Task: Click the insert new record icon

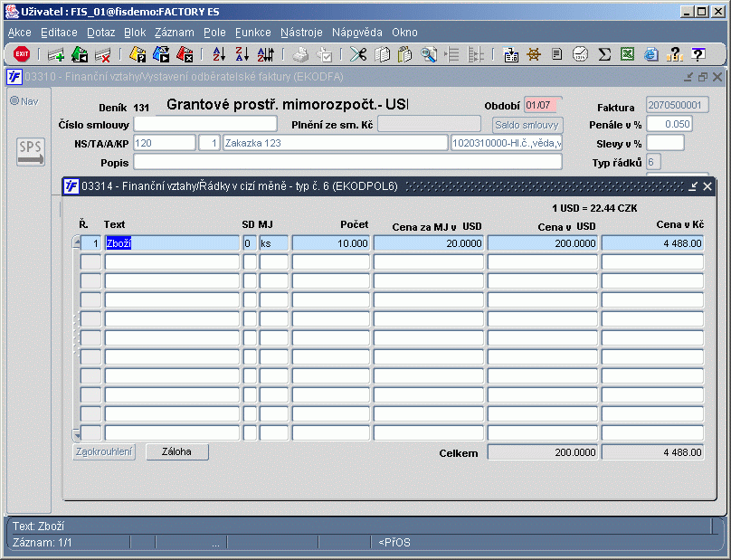Action: tap(56, 55)
